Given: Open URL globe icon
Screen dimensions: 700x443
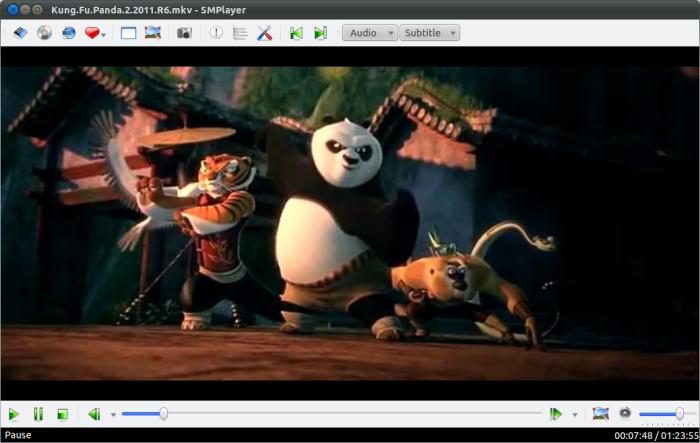Looking at the screenshot, I should tap(69, 33).
